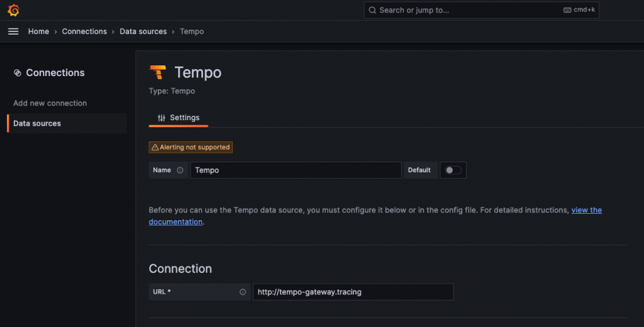Go to Home breadcrumb

click(38, 31)
